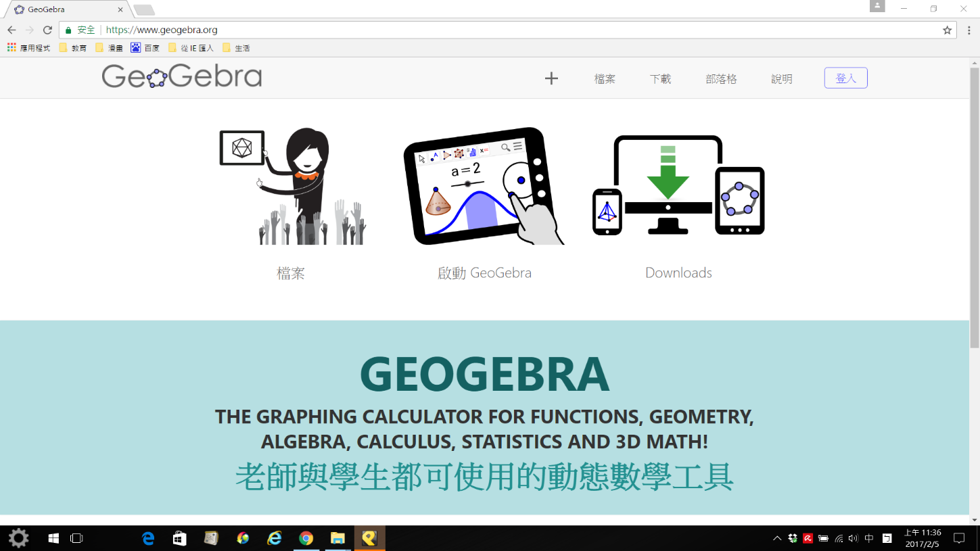Click the 啟動 GeoGebra link
This screenshot has width=980, height=551.
484,273
